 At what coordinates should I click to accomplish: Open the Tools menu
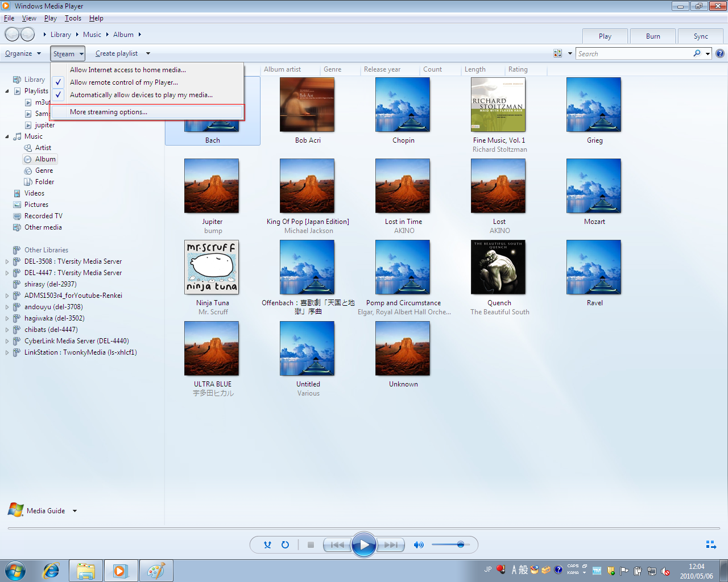coord(73,18)
